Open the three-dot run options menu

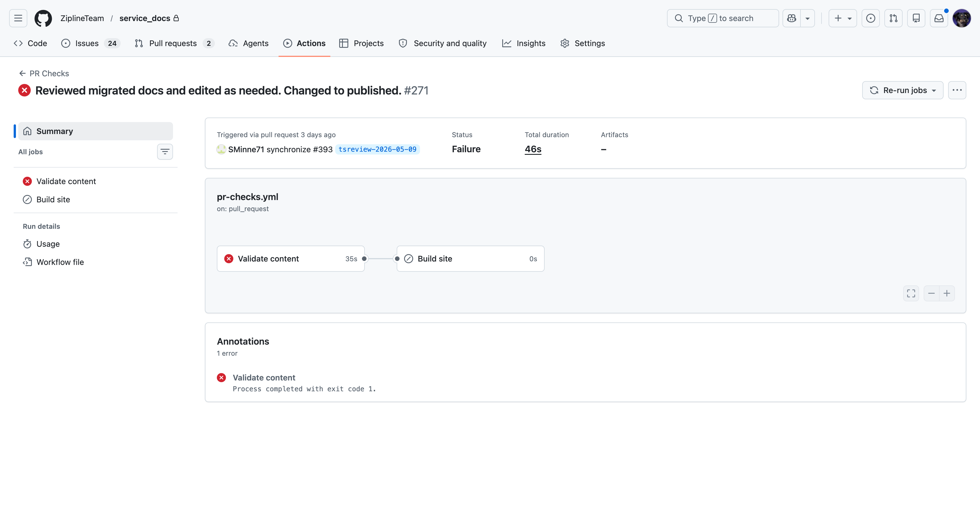(x=957, y=90)
